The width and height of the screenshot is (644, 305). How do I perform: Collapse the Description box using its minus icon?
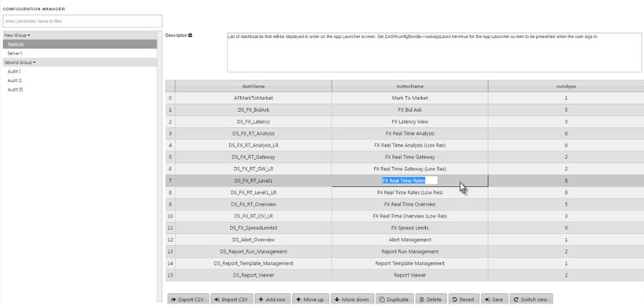tap(191, 35)
